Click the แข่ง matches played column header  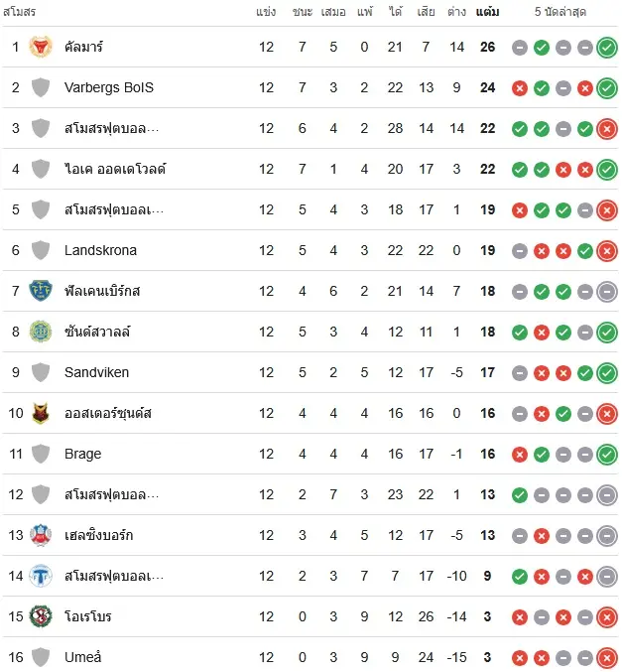click(x=266, y=12)
